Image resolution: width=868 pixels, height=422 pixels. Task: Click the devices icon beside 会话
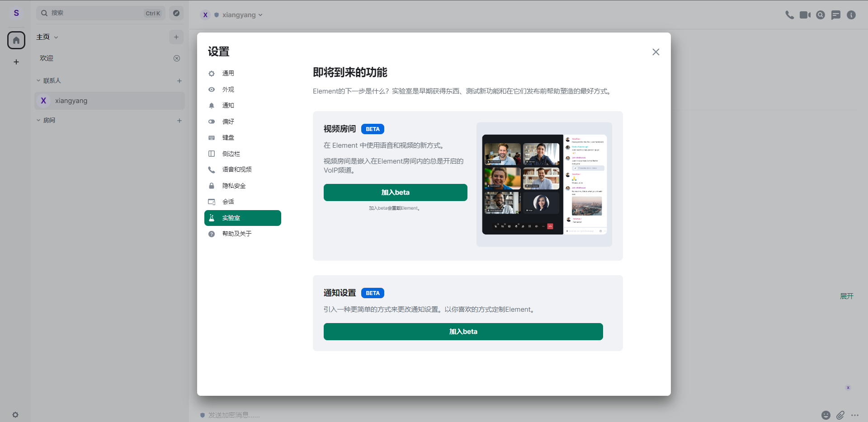[212, 202]
